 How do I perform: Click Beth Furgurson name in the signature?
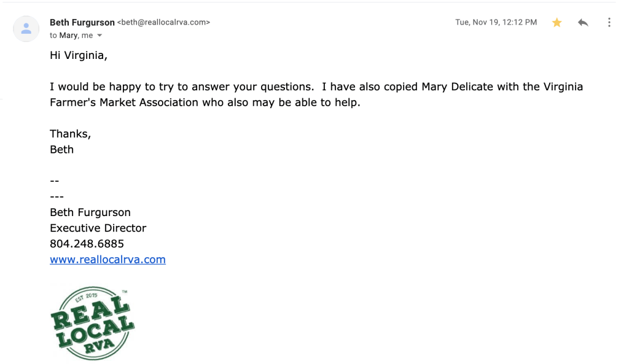(x=90, y=212)
